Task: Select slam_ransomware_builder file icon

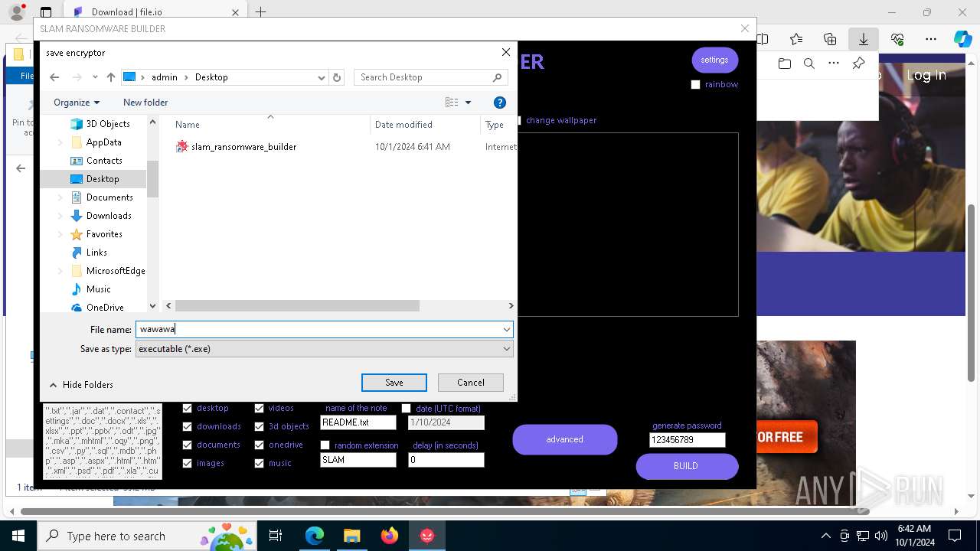Action: point(181,146)
